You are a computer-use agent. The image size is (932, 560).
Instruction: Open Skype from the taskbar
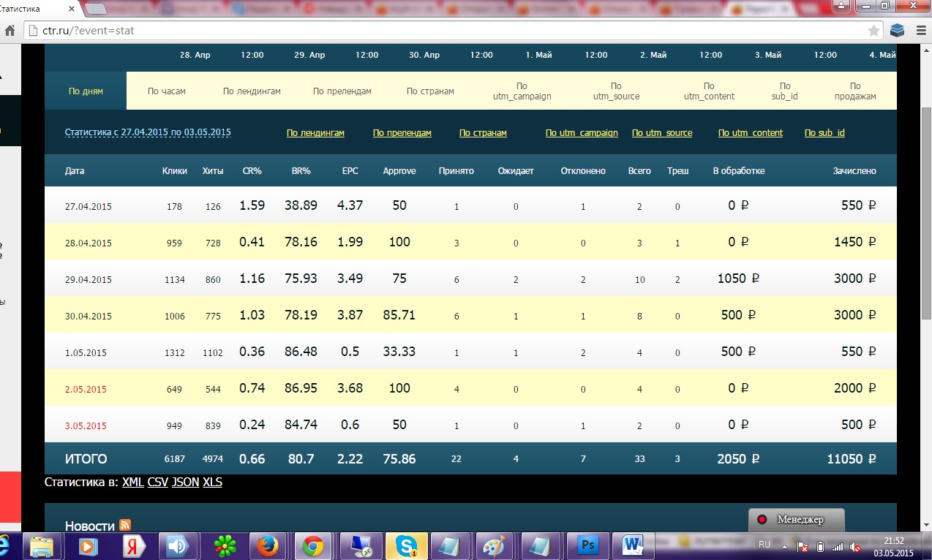pyautogui.click(x=407, y=545)
